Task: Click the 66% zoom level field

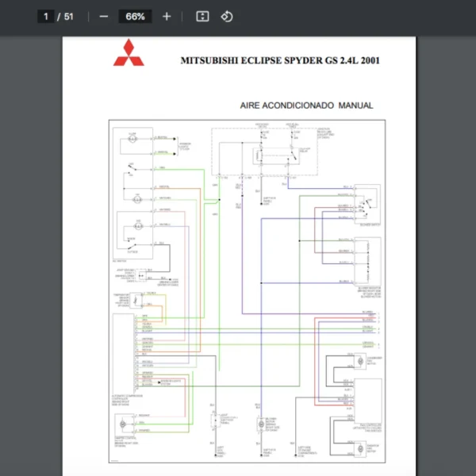Action: [135, 17]
